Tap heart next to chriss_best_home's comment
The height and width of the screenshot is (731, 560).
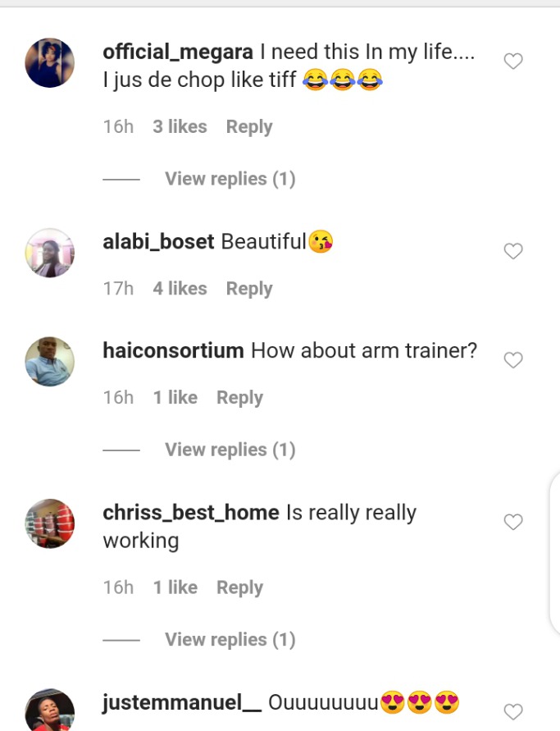point(513,522)
